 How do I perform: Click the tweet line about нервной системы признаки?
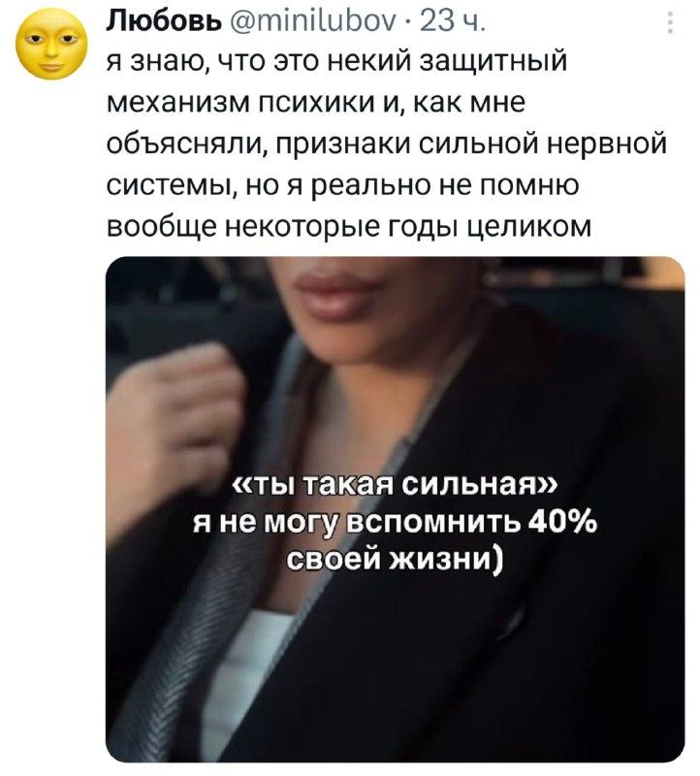click(387, 145)
